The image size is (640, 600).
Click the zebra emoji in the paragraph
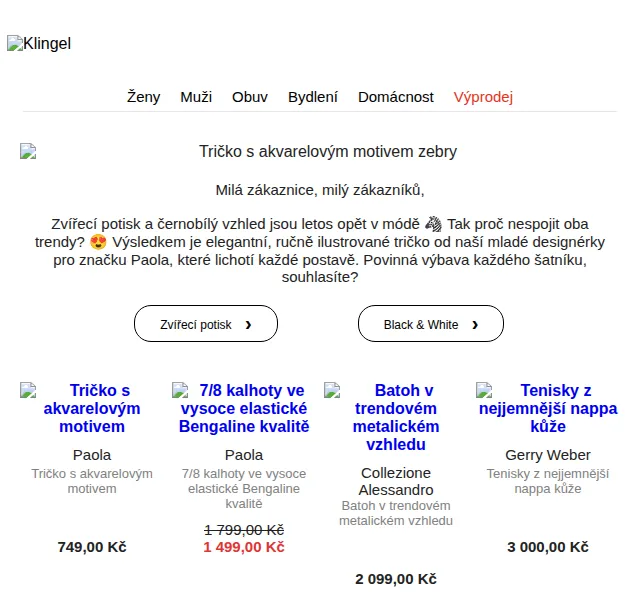[433, 224]
